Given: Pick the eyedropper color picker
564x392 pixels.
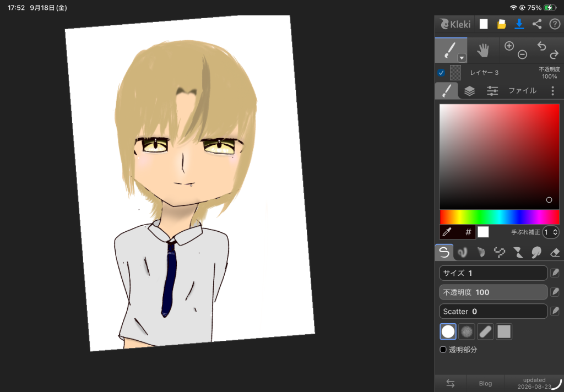Looking at the screenshot, I should tap(447, 232).
